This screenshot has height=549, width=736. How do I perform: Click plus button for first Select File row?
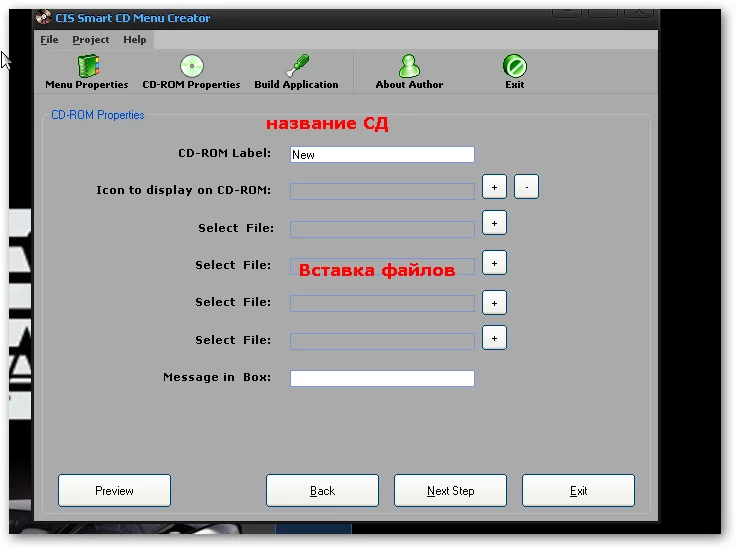click(x=494, y=223)
